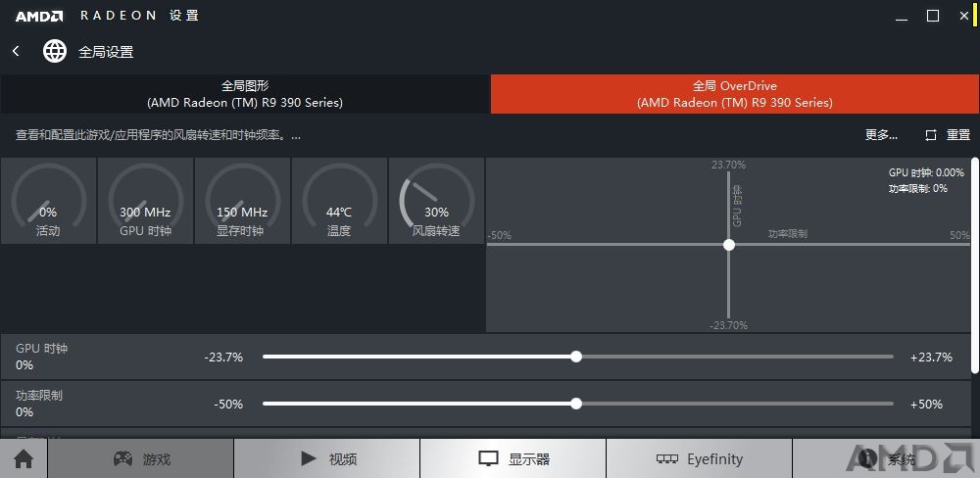The image size is (980, 478).
Task: Click the 显存时钟 150 MHz gauge
Action: click(242, 201)
